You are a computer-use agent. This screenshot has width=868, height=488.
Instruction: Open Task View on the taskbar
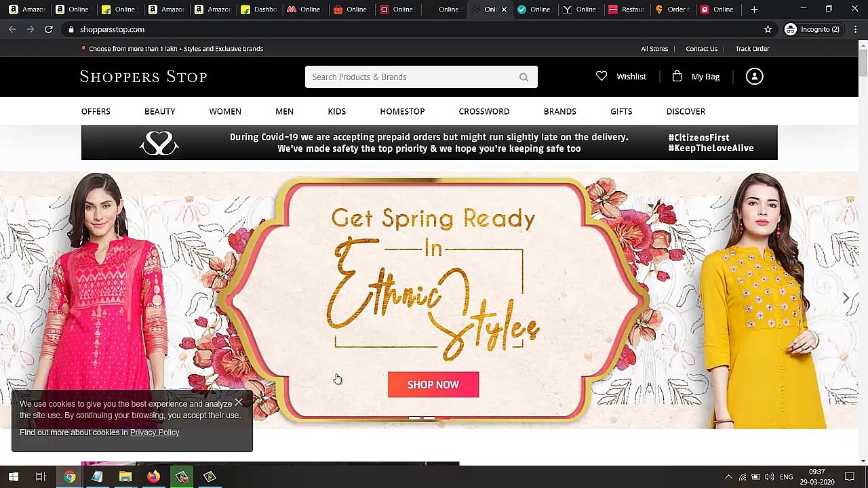pyautogui.click(x=41, y=477)
